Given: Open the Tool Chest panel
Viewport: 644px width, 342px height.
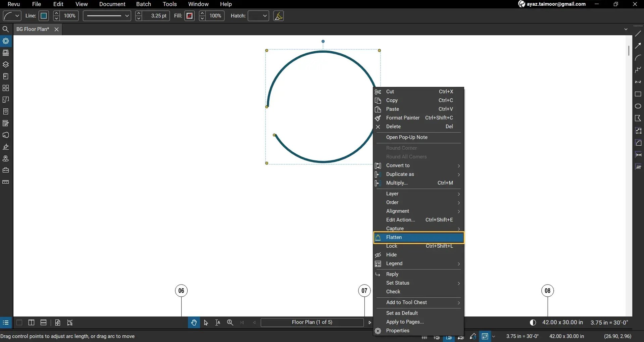Looking at the screenshot, I should tap(6, 170).
